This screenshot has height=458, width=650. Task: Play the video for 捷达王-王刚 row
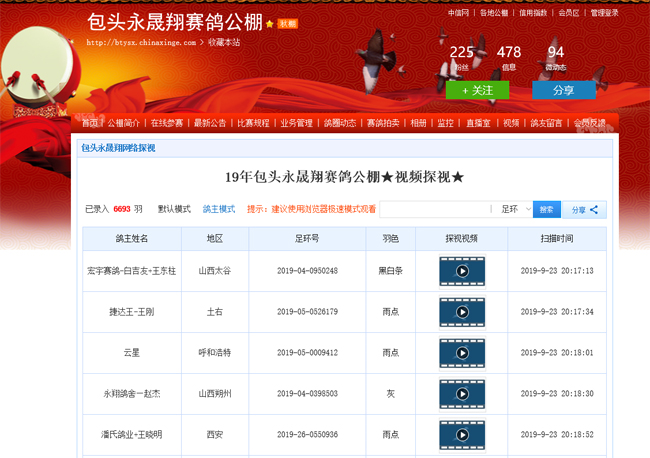(462, 312)
